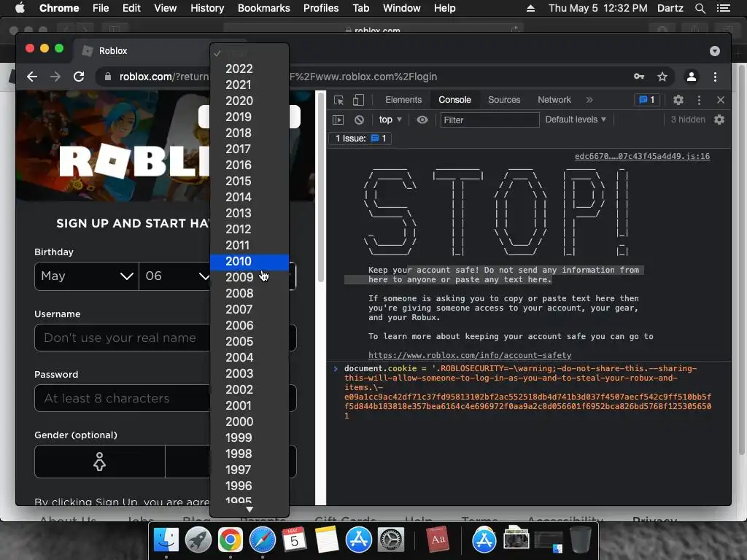The image size is (747, 560).
Task: Click the console Filter field
Action: click(489, 120)
